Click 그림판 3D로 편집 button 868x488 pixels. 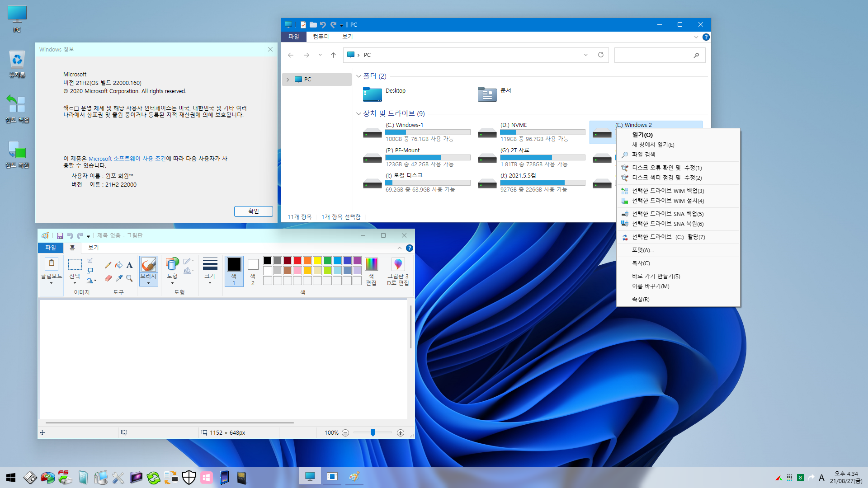[x=398, y=271]
